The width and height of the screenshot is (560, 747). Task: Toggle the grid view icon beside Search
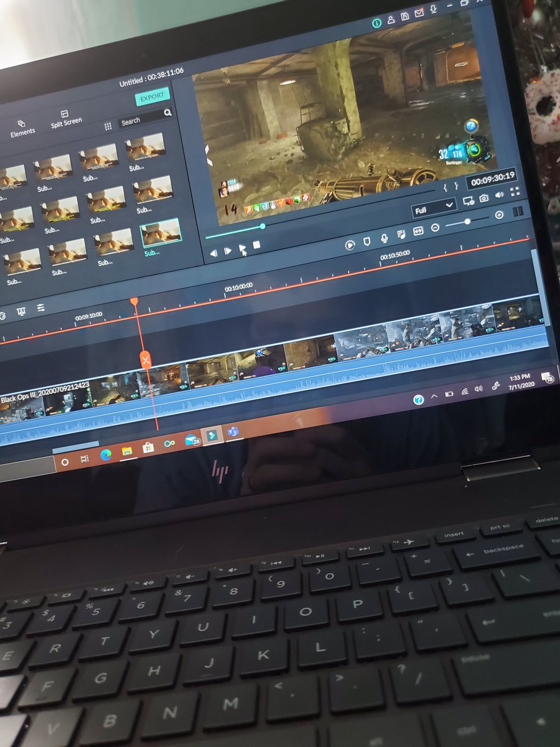click(108, 126)
